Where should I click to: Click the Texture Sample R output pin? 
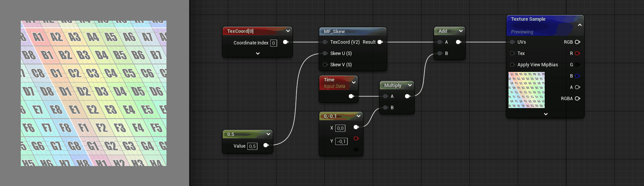[578, 53]
